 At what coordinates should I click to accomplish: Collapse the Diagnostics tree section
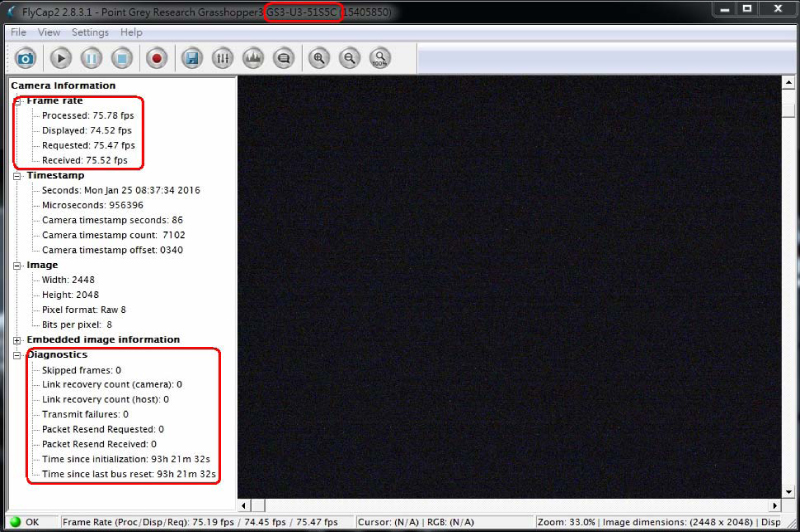point(17,355)
